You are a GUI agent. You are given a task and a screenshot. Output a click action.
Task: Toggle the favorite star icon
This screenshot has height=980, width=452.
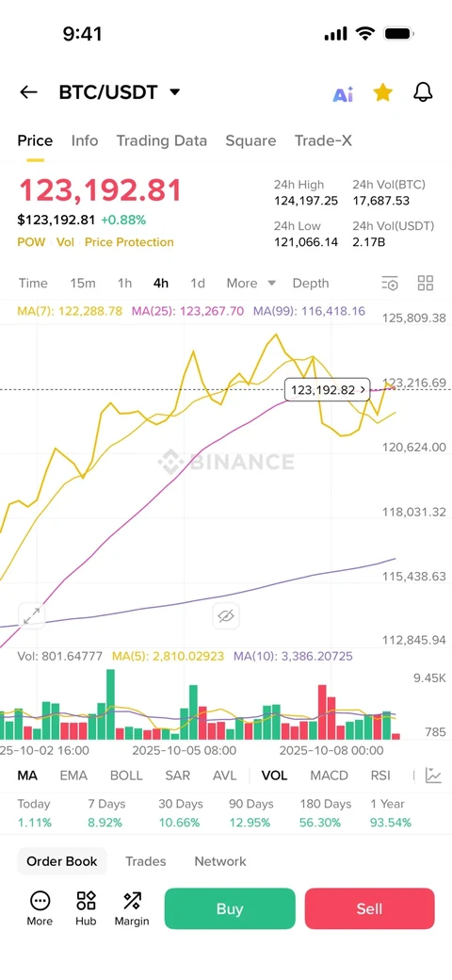pos(382,93)
